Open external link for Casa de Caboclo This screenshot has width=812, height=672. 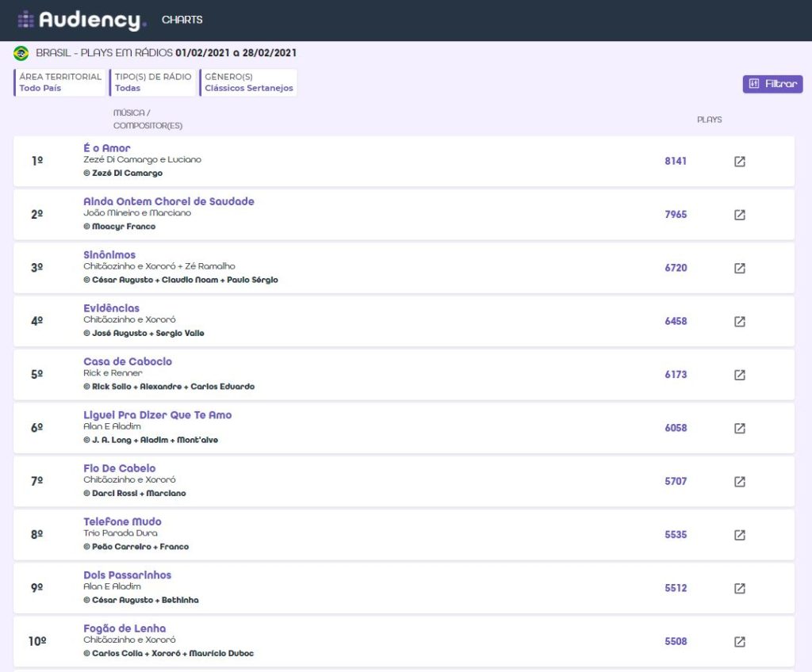[739, 375]
